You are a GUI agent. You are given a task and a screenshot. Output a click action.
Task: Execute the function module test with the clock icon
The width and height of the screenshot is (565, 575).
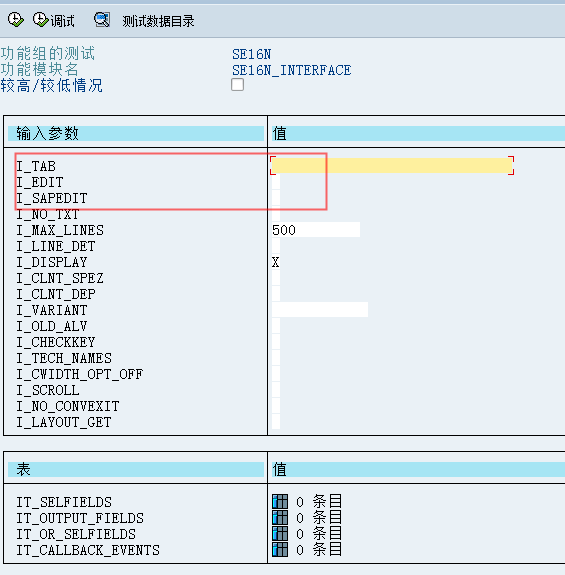(16, 20)
